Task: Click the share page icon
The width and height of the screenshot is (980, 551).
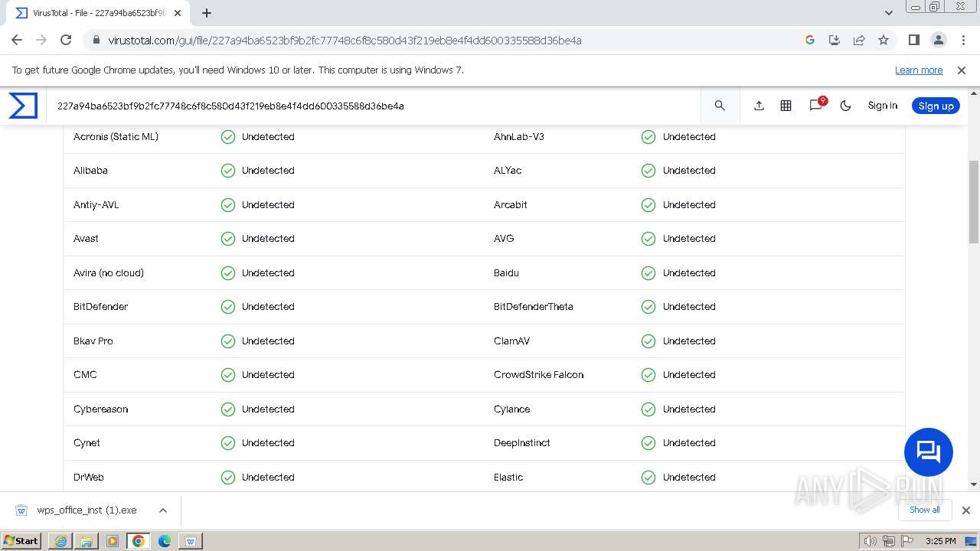Action: click(x=859, y=40)
